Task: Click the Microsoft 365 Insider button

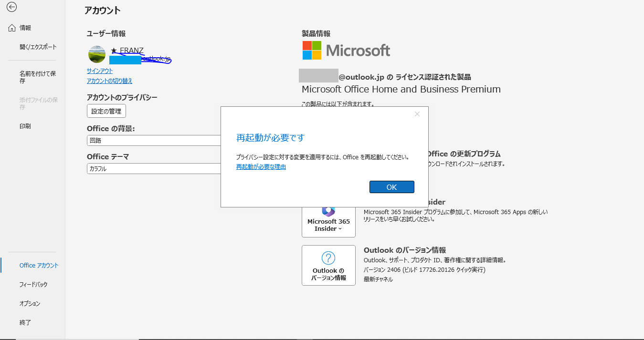Action: [328, 220]
